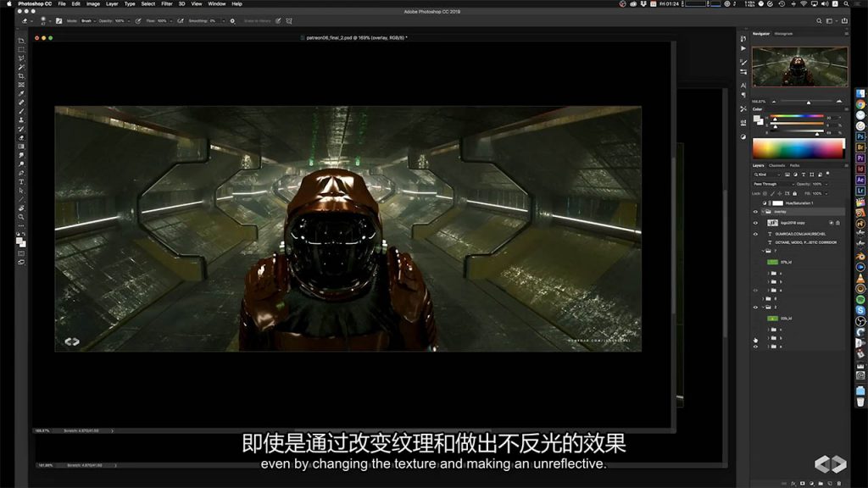
Task: Toggle layer filtering on/off switch
Action: click(827, 175)
